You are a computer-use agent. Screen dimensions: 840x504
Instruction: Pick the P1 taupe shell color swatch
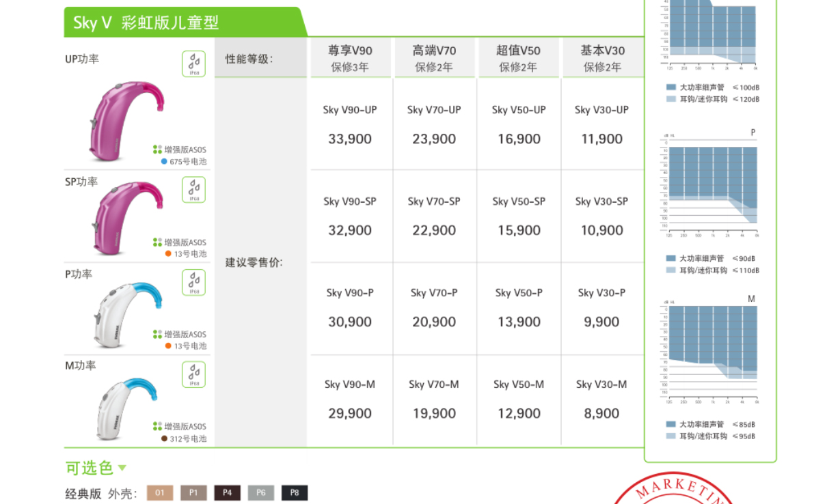pos(193,492)
